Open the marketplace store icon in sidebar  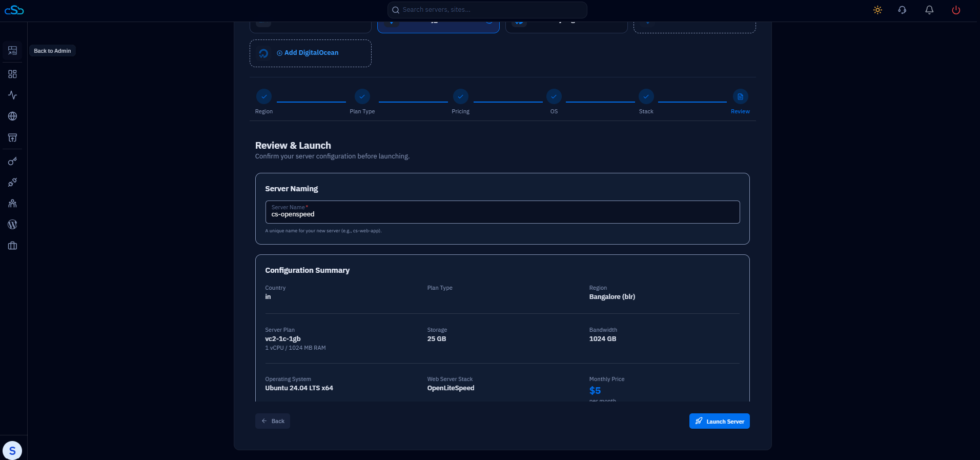(13, 137)
